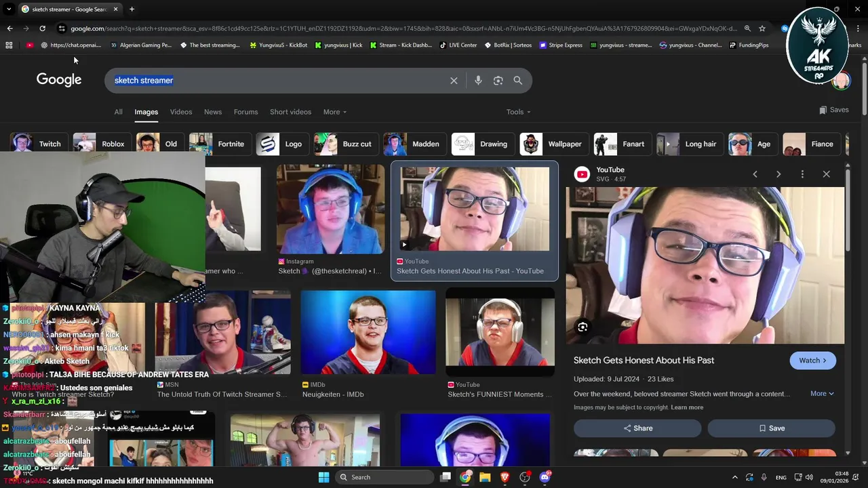Open Chrome apps grid in bookmarks bar
This screenshot has width=868, height=488.
pos(9,45)
